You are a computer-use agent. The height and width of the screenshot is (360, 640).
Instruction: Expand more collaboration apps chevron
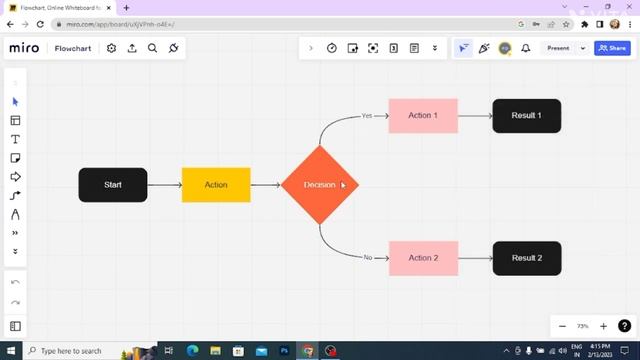click(x=435, y=48)
